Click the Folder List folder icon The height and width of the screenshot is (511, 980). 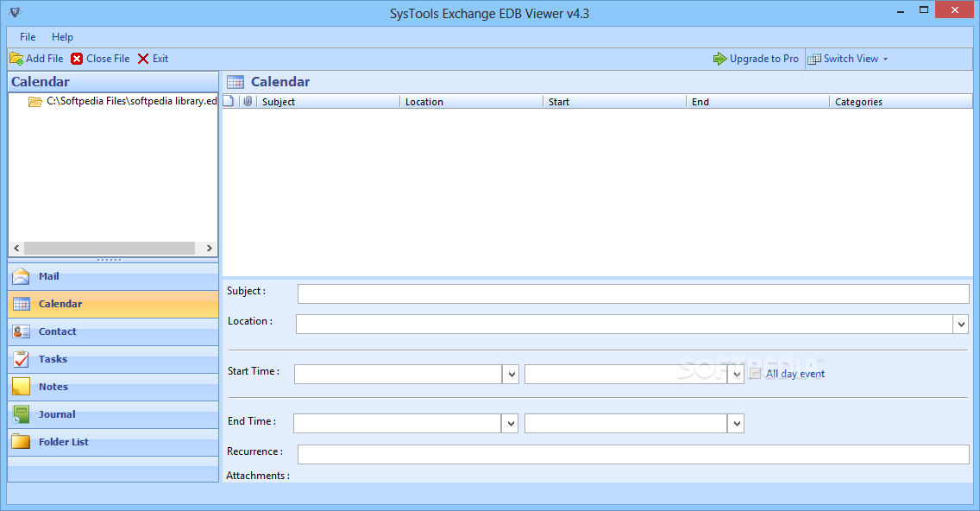(x=22, y=442)
